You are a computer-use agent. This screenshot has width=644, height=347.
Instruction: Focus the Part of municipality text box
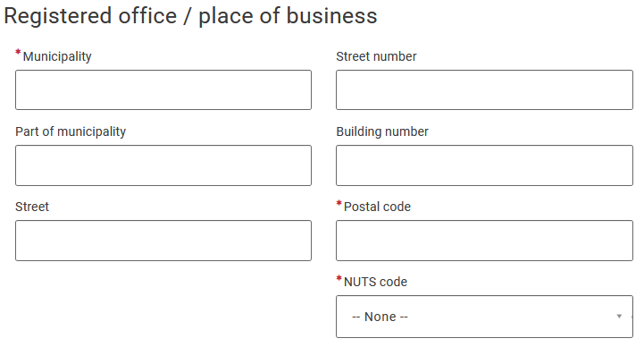point(163,165)
